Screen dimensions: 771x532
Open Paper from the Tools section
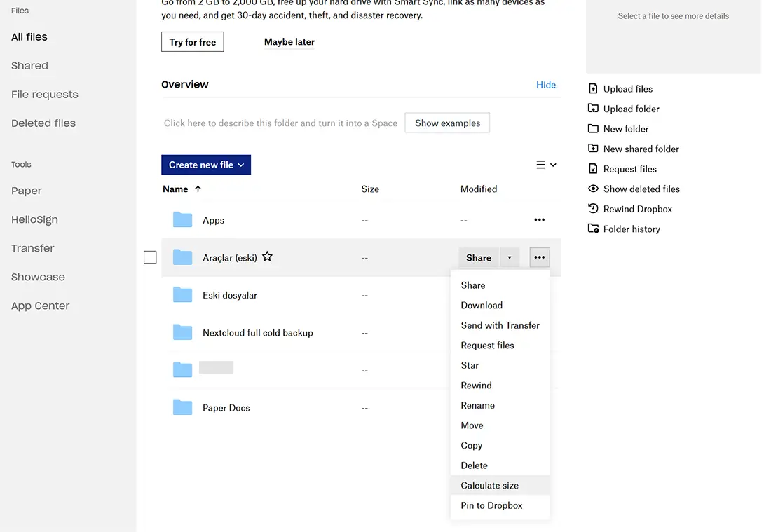pyautogui.click(x=27, y=191)
